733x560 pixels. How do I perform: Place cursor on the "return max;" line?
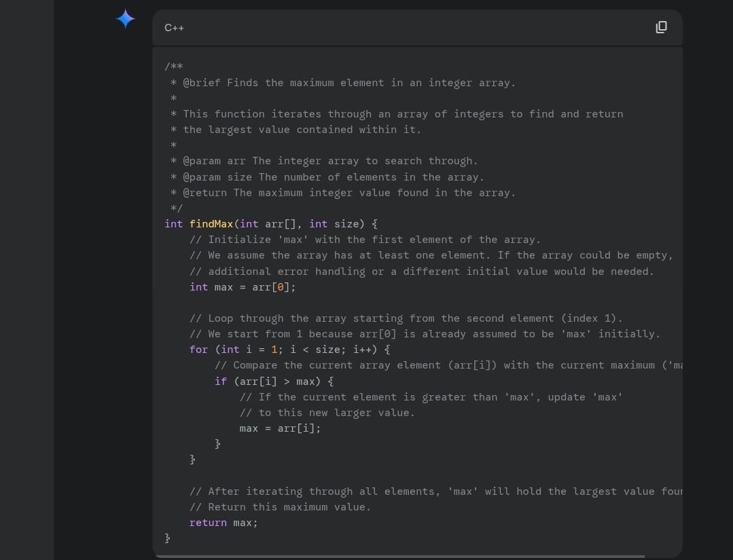[224, 523]
